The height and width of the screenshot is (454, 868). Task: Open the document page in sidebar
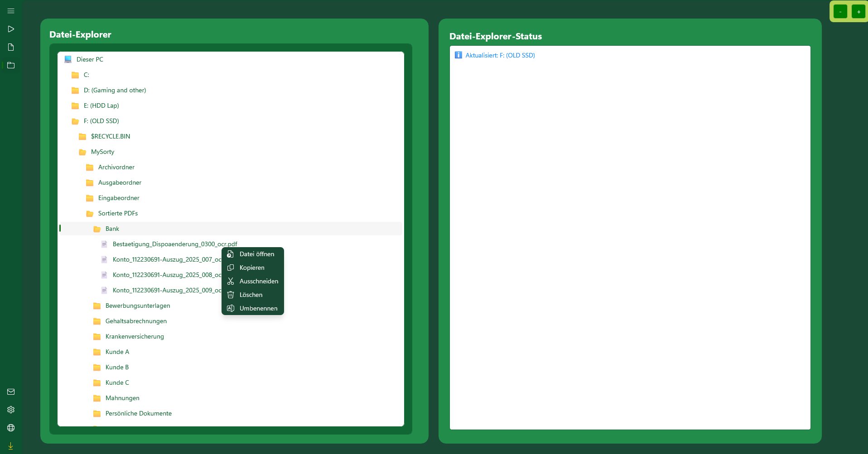pyautogui.click(x=11, y=47)
